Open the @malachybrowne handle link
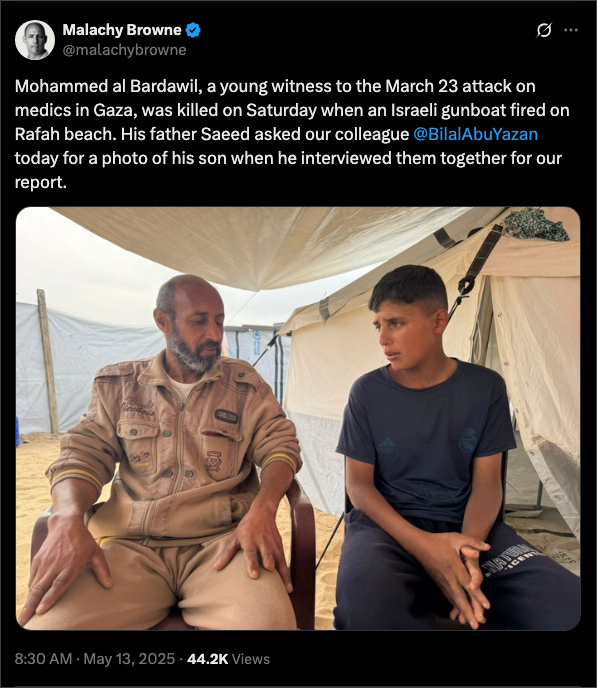Screen dimensions: 597x688 coord(125,50)
